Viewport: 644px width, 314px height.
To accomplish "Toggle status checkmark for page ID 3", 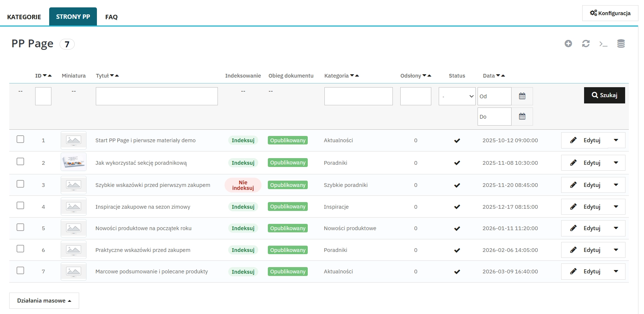I will [x=457, y=185].
